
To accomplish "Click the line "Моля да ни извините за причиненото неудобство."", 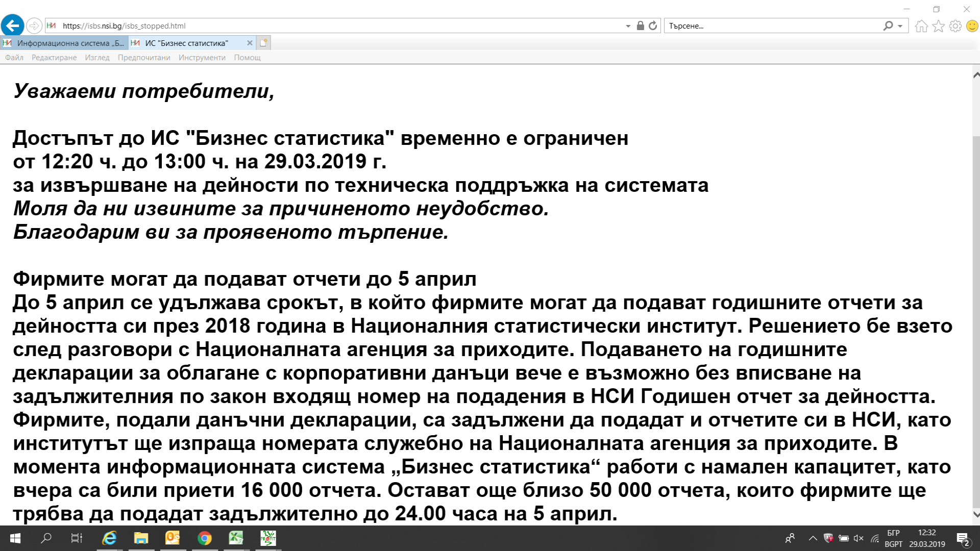I will pos(281,209).
